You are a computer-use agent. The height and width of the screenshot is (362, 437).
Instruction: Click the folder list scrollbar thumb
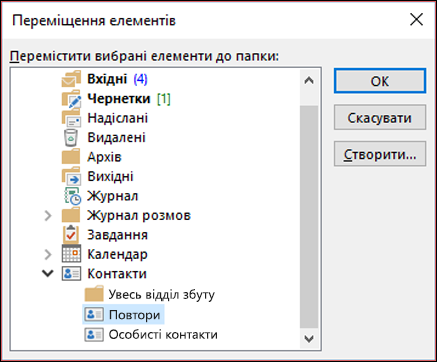[x=309, y=217]
